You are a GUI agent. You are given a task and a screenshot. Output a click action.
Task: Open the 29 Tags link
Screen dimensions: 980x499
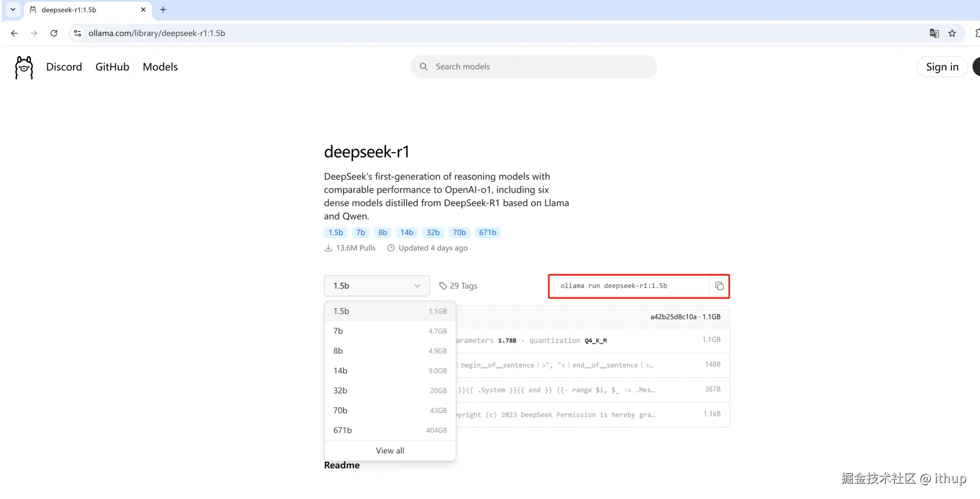(458, 286)
